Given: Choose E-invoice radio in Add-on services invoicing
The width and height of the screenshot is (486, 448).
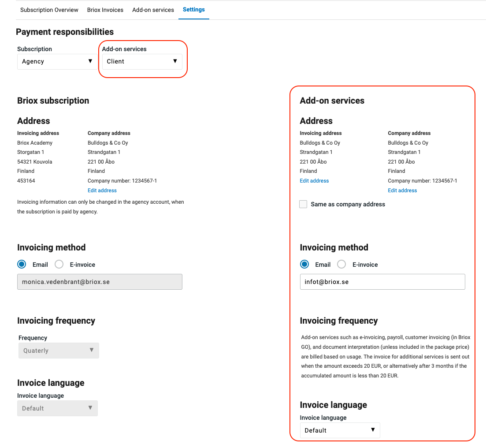Looking at the screenshot, I should pos(341,265).
